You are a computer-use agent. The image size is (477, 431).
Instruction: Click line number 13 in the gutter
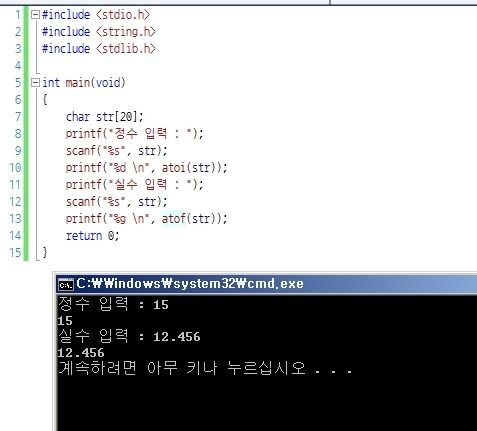click(15, 219)
